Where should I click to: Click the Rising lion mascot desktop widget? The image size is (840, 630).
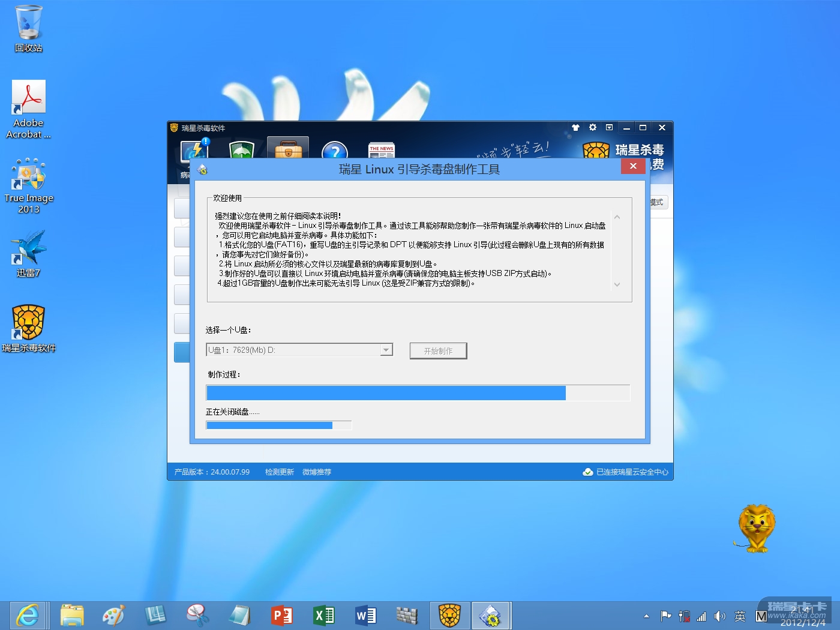point(756,528)
